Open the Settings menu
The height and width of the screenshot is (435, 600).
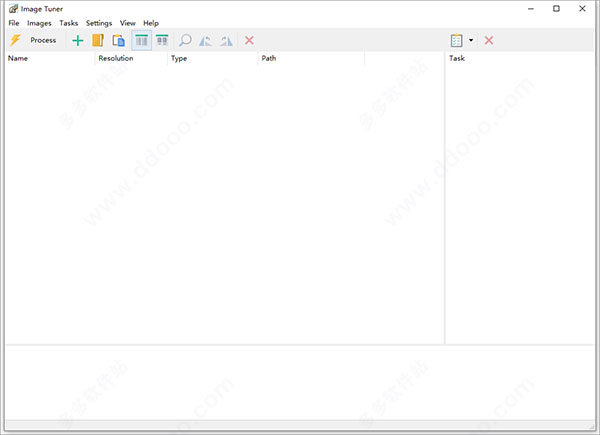[99, 23]
